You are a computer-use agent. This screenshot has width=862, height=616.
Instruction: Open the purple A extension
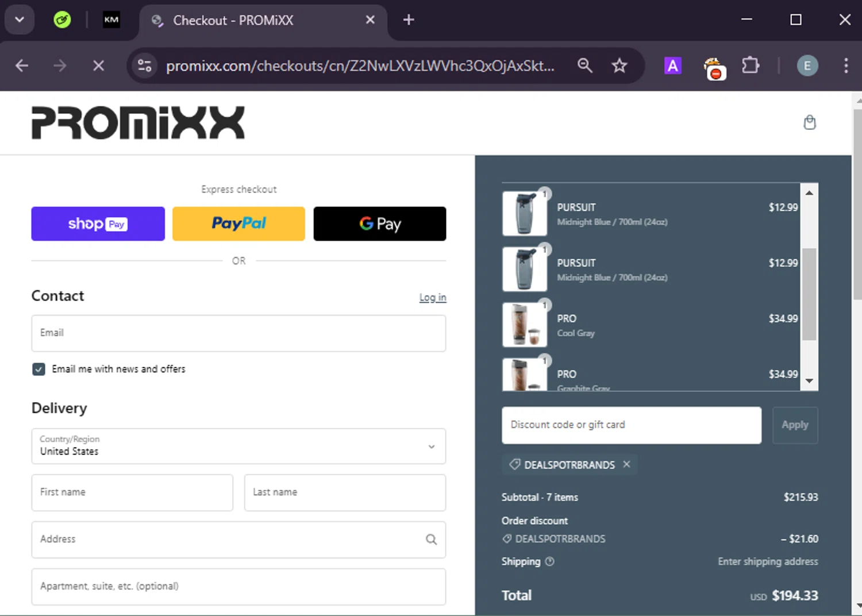click(672, 66)
